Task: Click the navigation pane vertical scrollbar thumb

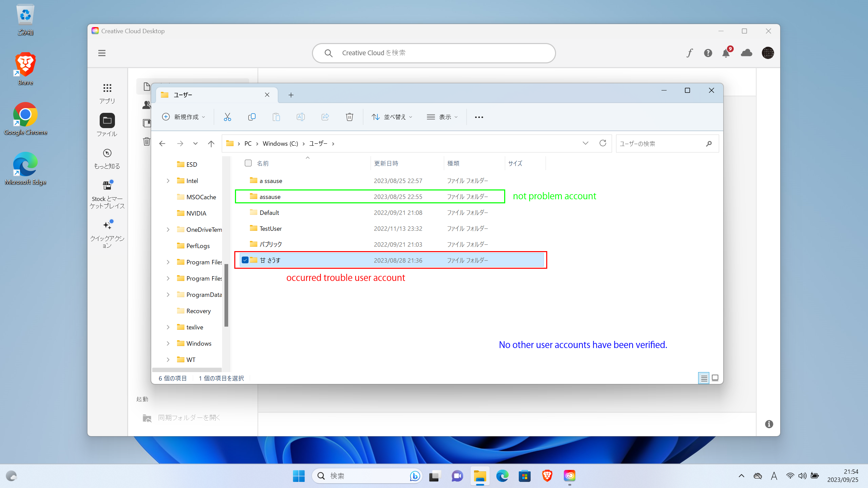Action: [226, 295]
